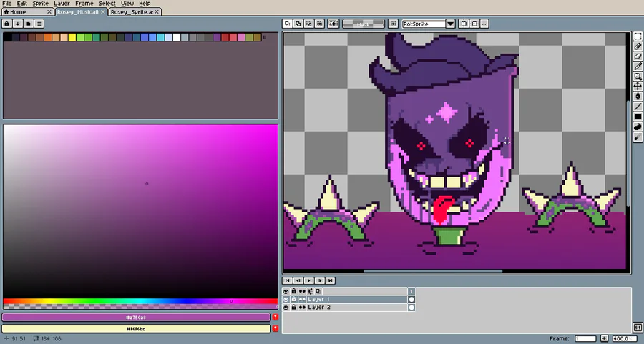
Task: Click the Mask transparent color button
Action: tap(364, 24)
